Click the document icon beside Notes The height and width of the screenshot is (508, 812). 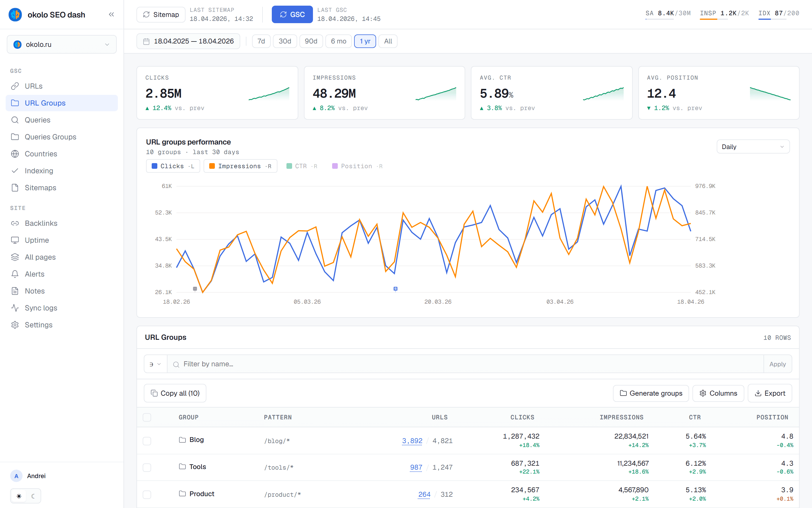click(15, 291)
